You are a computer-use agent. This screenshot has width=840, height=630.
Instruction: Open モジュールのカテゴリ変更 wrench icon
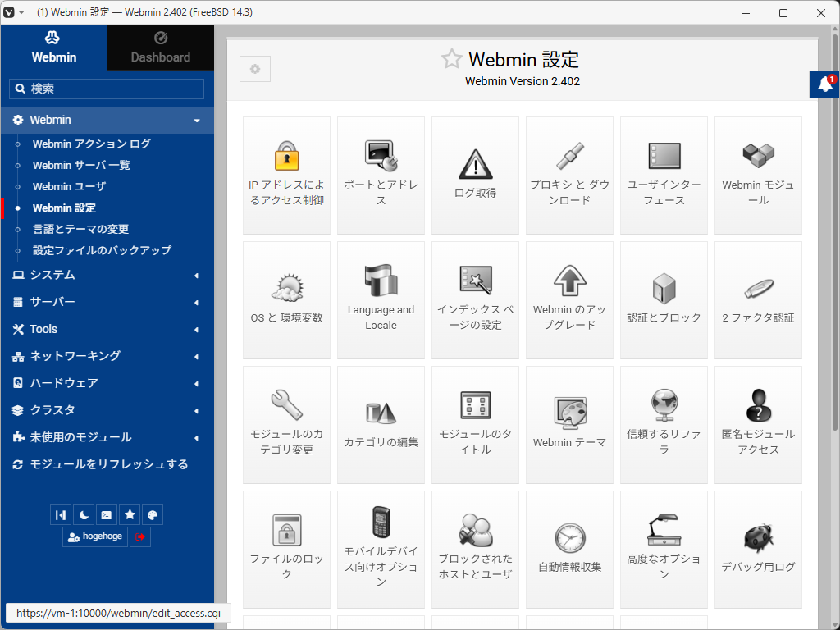click(x=286, y=404)
